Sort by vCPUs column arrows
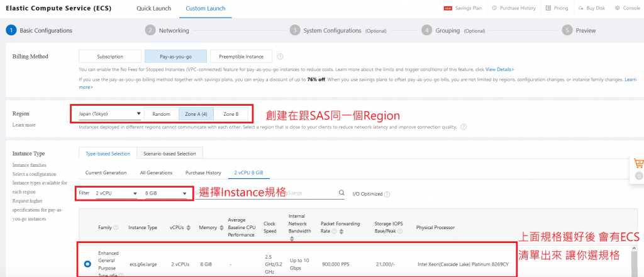The width and height of the screenshot is (644, 277). coord(189,227)
